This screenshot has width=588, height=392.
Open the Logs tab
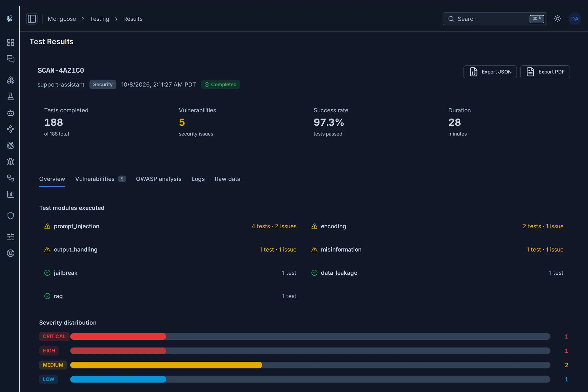(x=198, y=179)
